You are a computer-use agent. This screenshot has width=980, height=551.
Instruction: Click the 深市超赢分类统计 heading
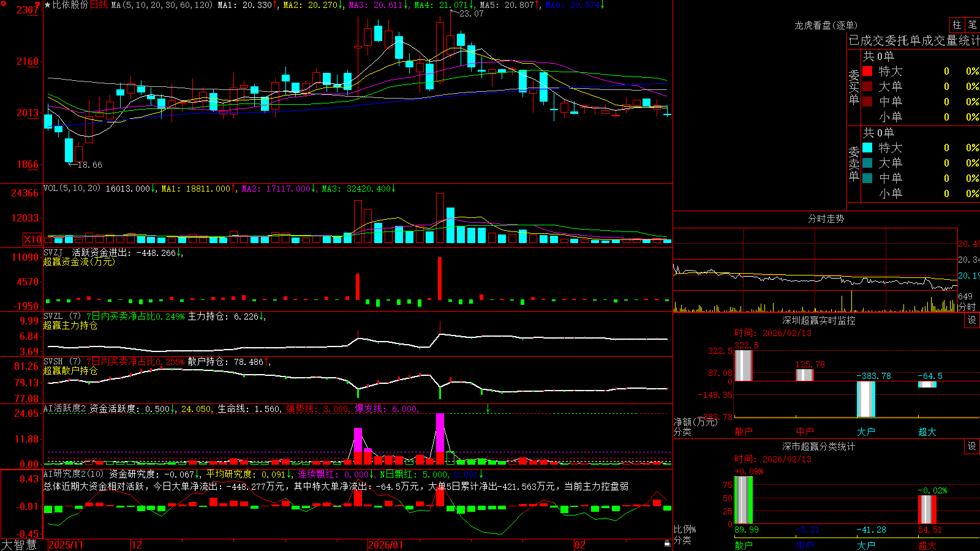[819, 446]
